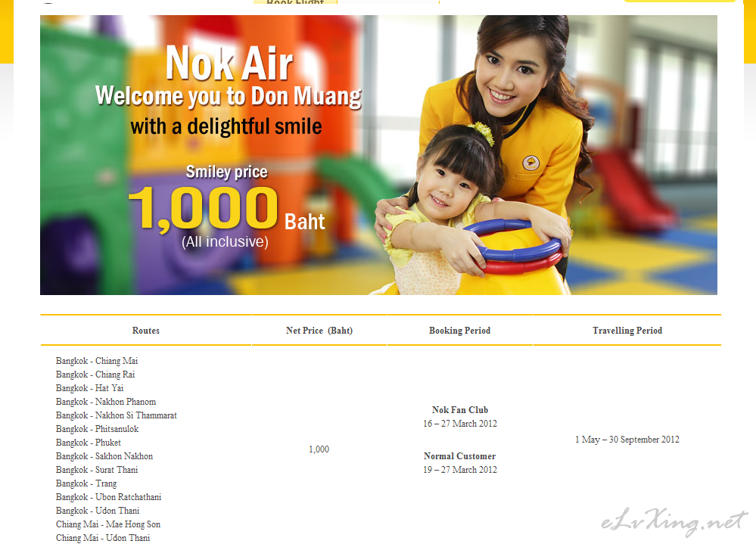The width and height of the screenshot is (756, 547).
Task: Click the 'Smiley price' banner text
Action: [x=226, y=172]
